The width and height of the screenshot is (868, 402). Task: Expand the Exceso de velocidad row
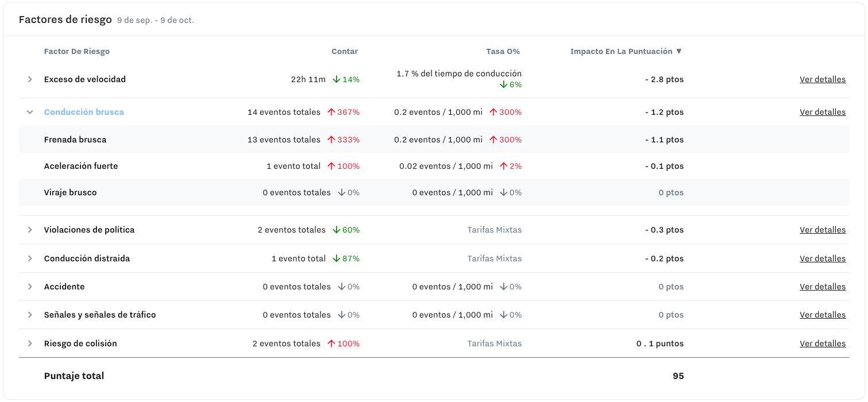coord(30,79)
